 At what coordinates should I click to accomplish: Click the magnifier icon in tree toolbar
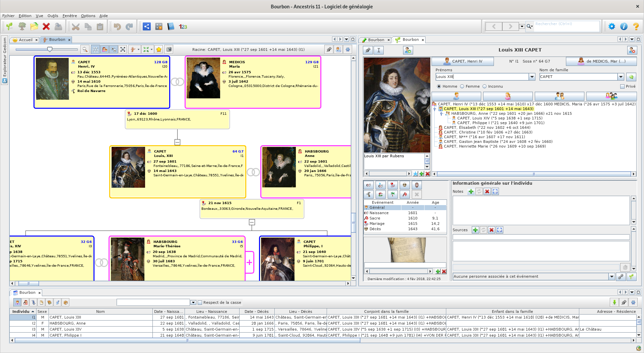[85, 50]
